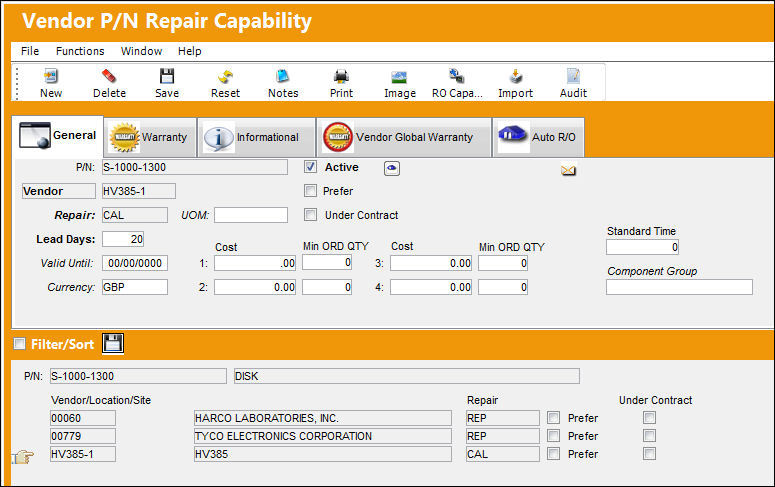Click the DISK description field
The height and width of the screenshot is (487, 775).
[407, 376]
